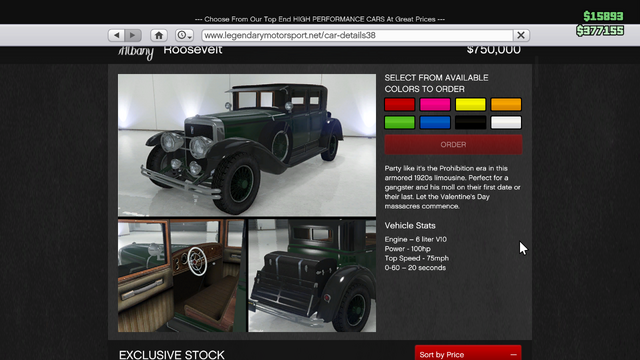This screenshot has width=640, height=360.
Task: Click the 'Engine – 6 liter V10' stat
Action: pyautogui.click(x=416, y=240)
